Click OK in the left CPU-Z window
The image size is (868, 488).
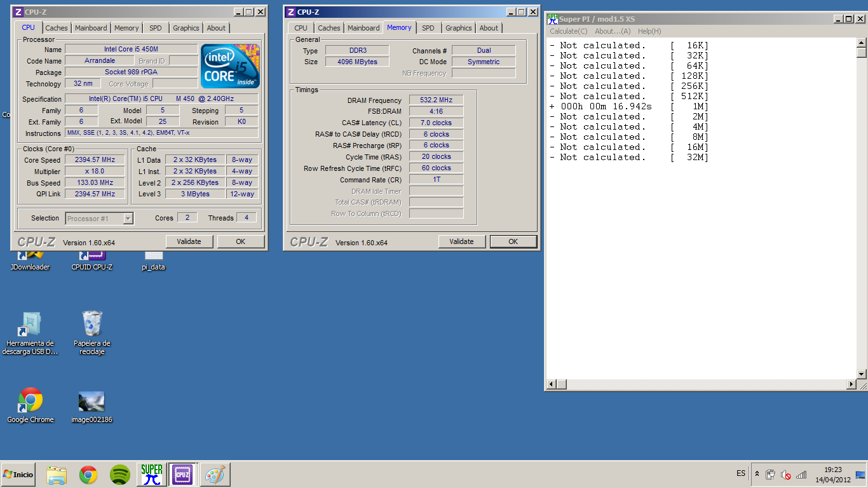pyautogui.click(x=241, y=241)
